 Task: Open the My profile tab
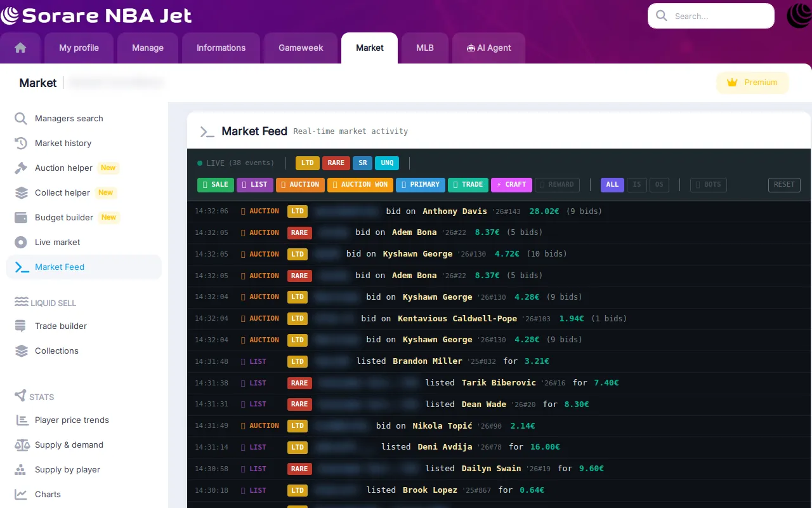(x=79, y=48)
